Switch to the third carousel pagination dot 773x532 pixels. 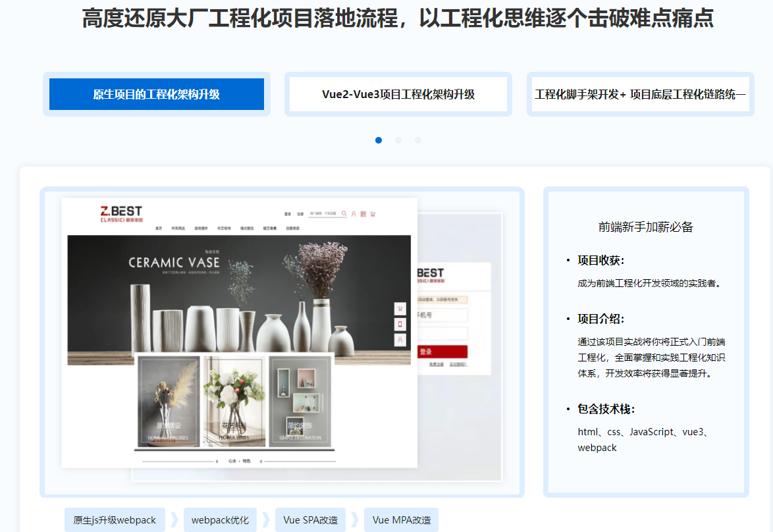click(x=418, y=140)
